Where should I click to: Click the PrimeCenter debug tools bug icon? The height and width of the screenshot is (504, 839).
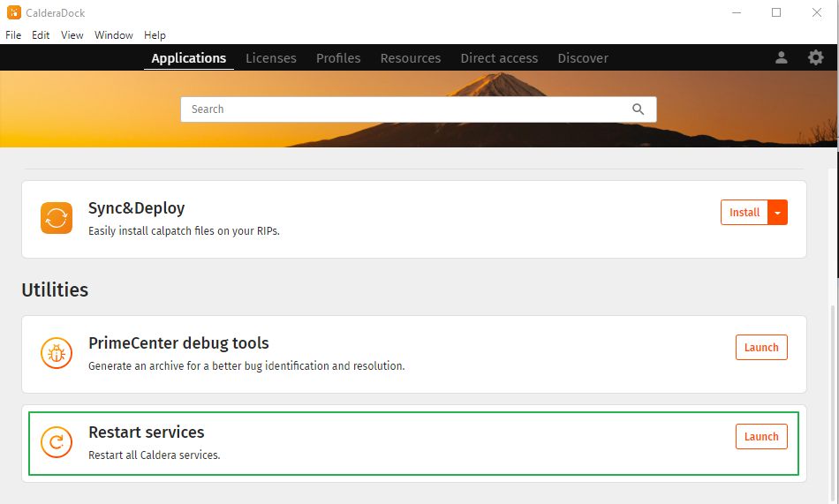click(x=57, y=353)
